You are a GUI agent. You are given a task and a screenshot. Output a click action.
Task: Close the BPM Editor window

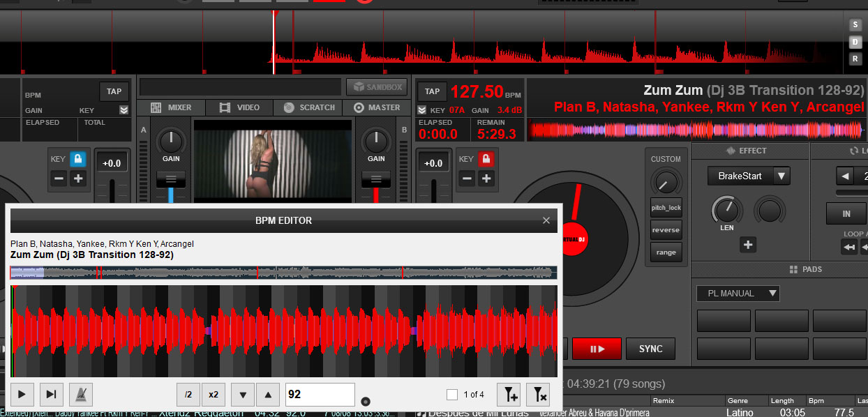coord(546,220)
